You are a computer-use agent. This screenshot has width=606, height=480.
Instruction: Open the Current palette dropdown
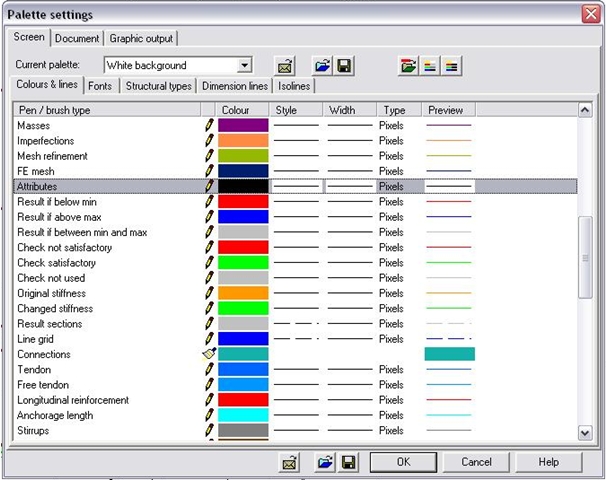tap(245, 66)
